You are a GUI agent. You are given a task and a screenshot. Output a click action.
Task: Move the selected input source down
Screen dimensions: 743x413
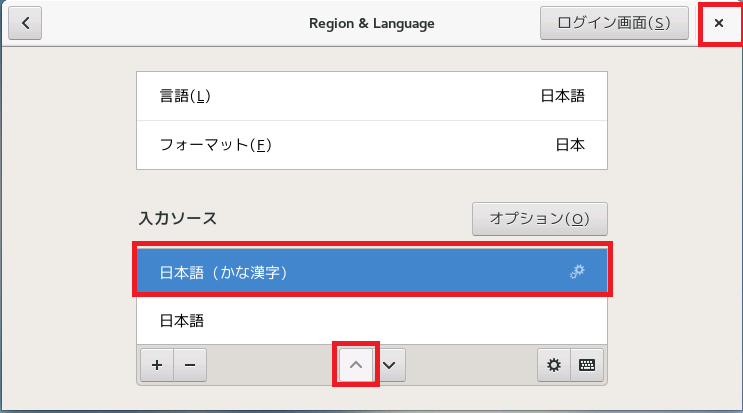(389, 366)
